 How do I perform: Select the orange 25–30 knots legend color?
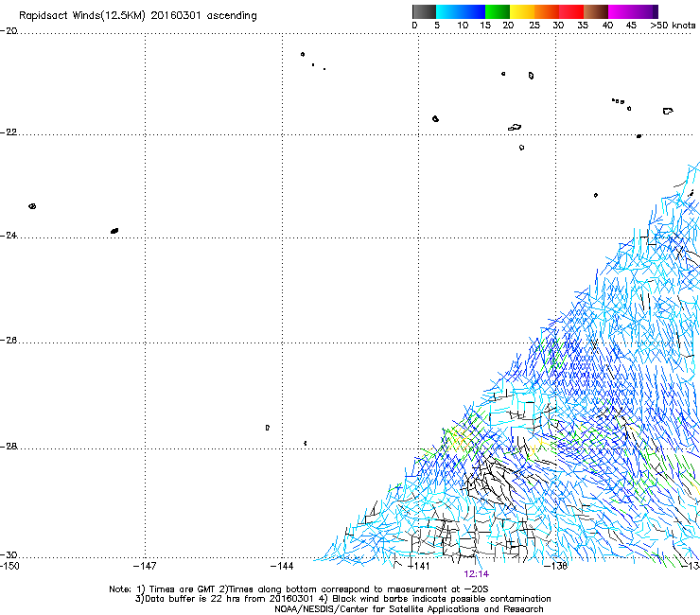pyautogui.click(x=547, y=11)
